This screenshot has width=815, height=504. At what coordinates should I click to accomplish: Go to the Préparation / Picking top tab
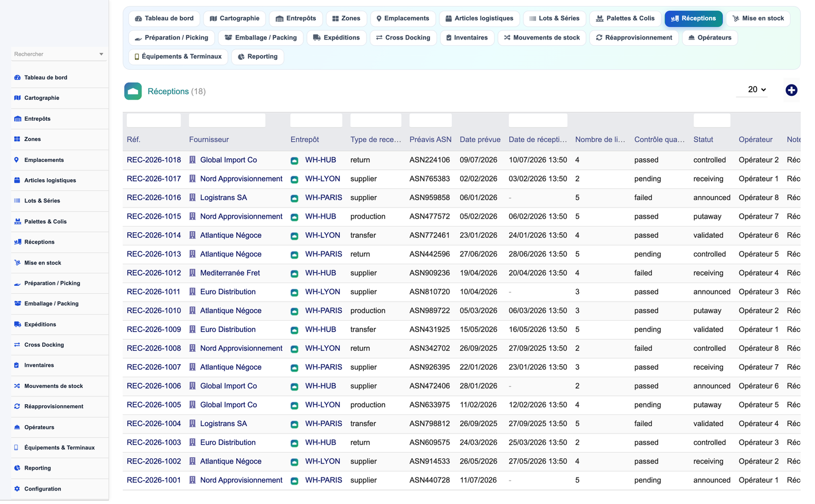[x=171, y=38]
